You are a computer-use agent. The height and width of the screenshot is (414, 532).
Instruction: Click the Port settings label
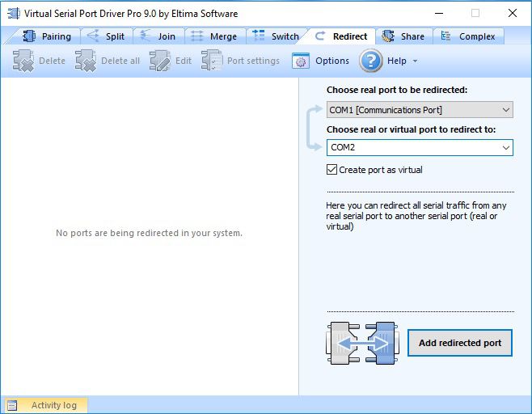253,61
